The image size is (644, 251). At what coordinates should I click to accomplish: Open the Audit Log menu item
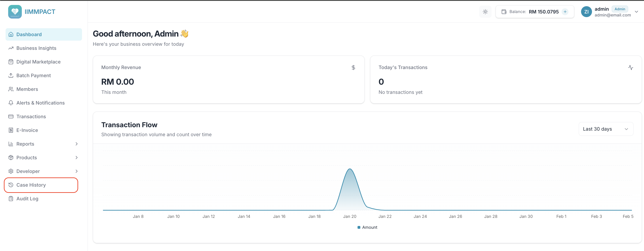[27, 199]
